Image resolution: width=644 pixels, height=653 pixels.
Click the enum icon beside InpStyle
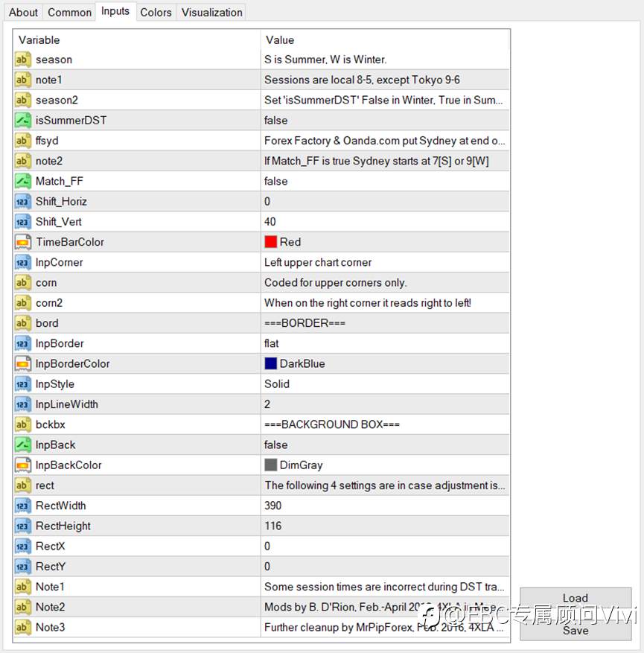pos(22,384)
